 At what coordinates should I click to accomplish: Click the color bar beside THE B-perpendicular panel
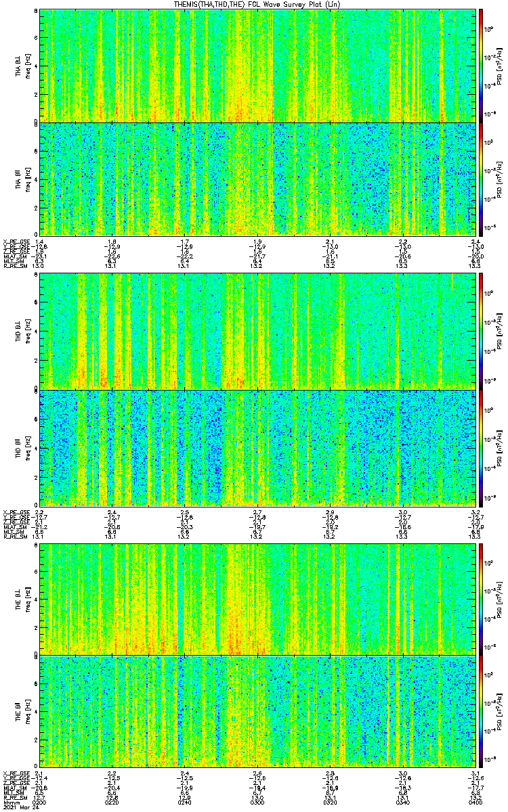(x=481, y=598)
